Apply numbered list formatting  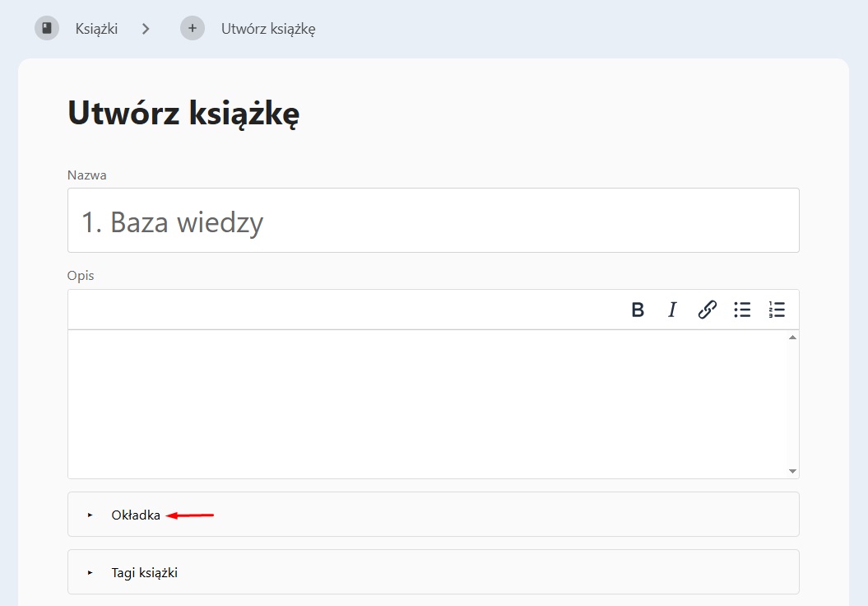point(777,310)
